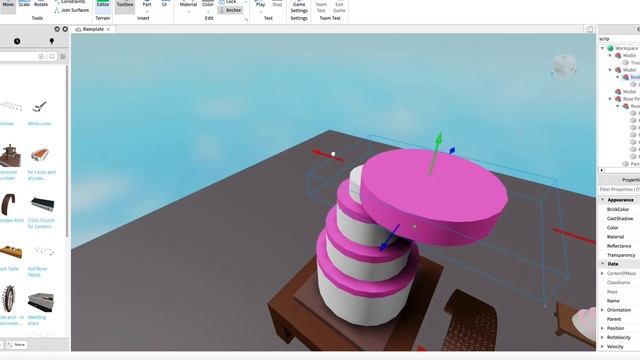Run the Toolbox search
Viewport: 640px width, 360px height.
point(52,57)
